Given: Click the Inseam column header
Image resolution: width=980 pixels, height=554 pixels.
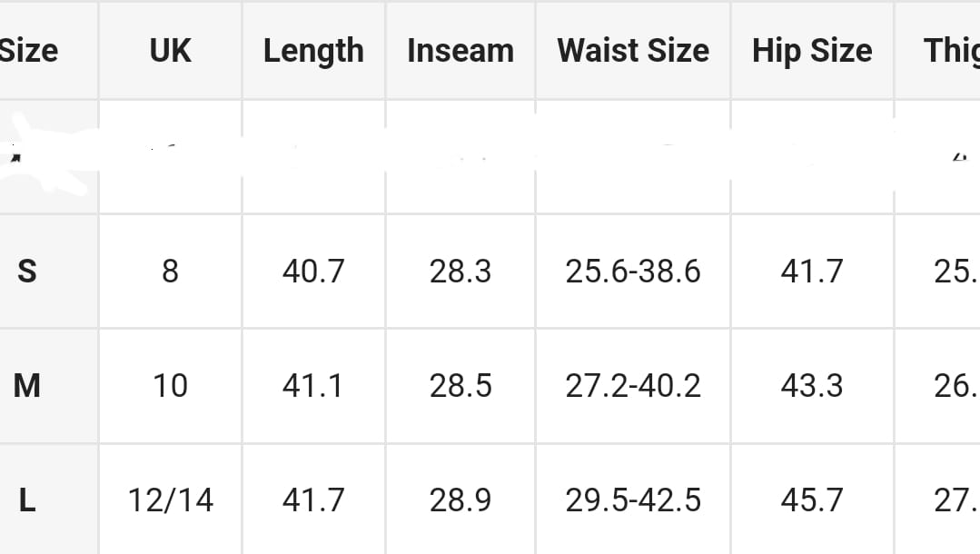Looking at the screenshot, I should [x=460, y=51].
